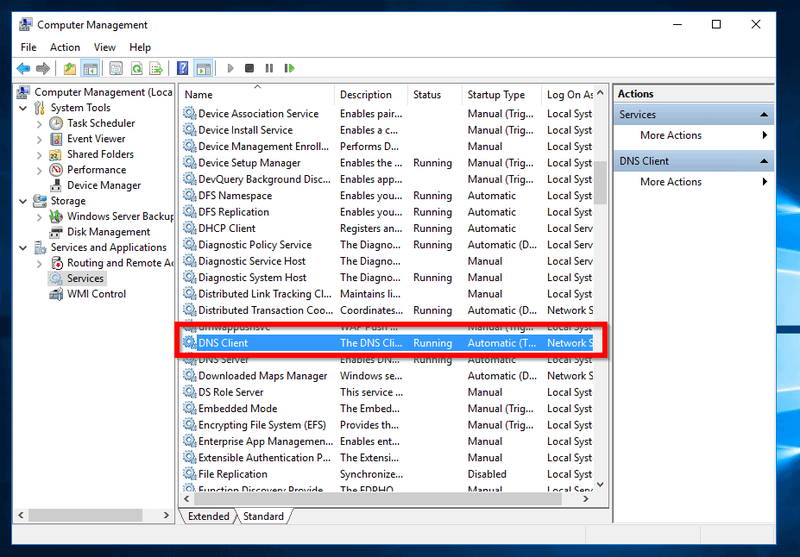The width and height of the screenshot is (800, 557).
Task: Click the Up one level folder icon
Action: [69, 68]
